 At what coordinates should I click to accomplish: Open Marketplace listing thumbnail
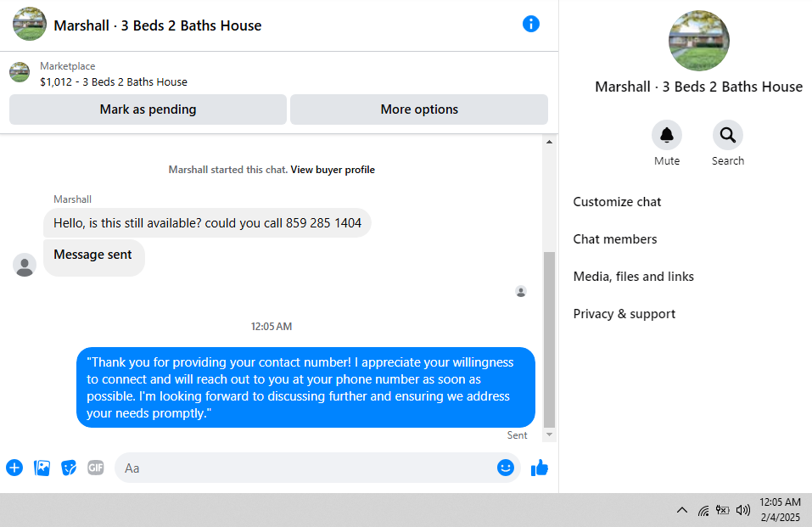[x=20, y=72]
